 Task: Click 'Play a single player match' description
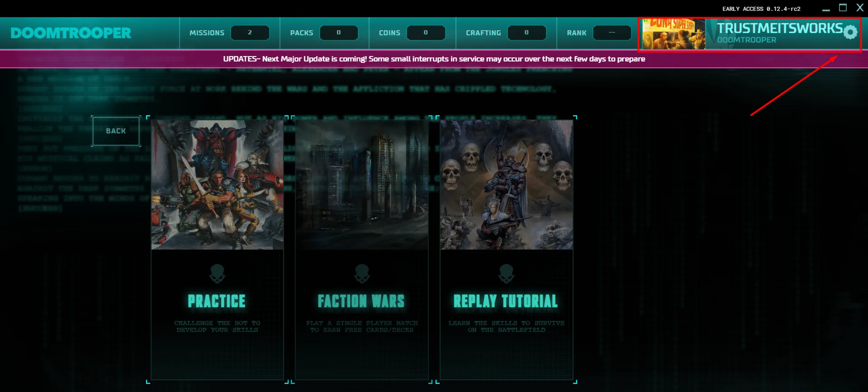coord(362,326)
